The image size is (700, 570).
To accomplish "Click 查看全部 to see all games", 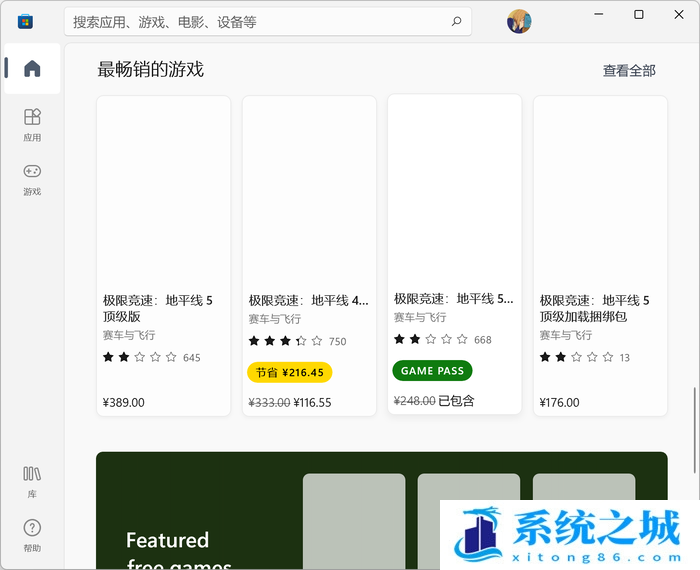I will [x=629, y=71].
